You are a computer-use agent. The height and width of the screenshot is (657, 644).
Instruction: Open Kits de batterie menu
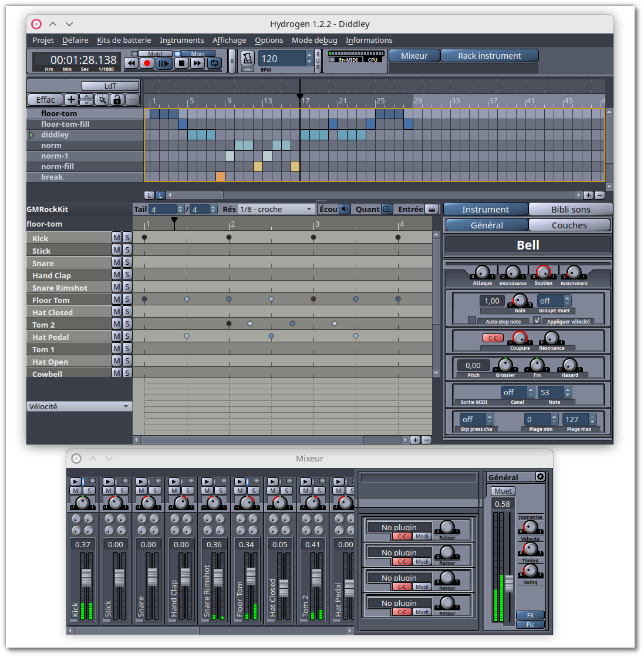coord(124,41)
